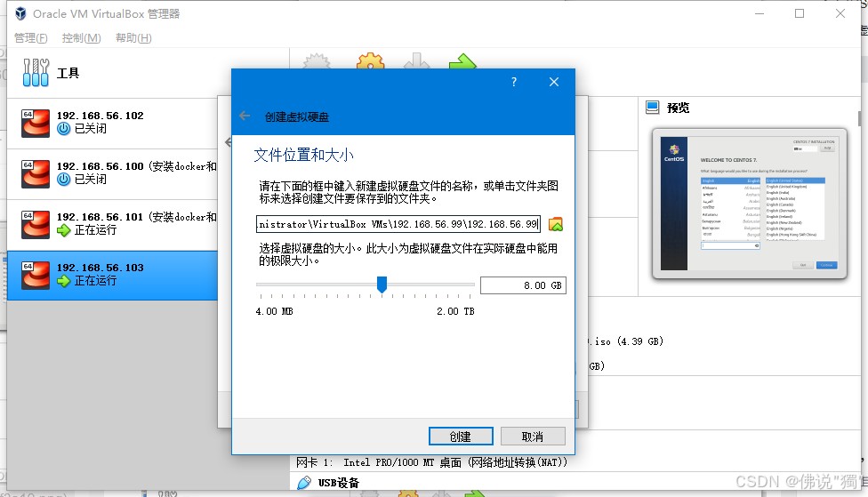
Task: Click the 工具 tools icon
Action: [x=36, y=73]
